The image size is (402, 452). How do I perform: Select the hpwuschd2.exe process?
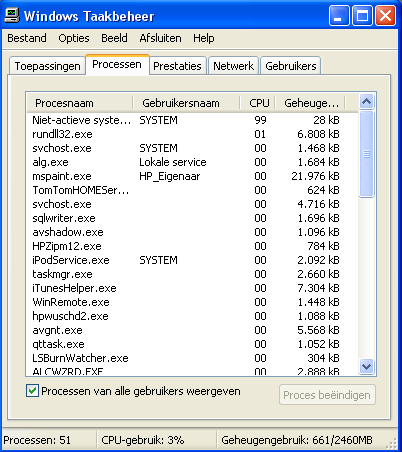(x=192, y=316)
